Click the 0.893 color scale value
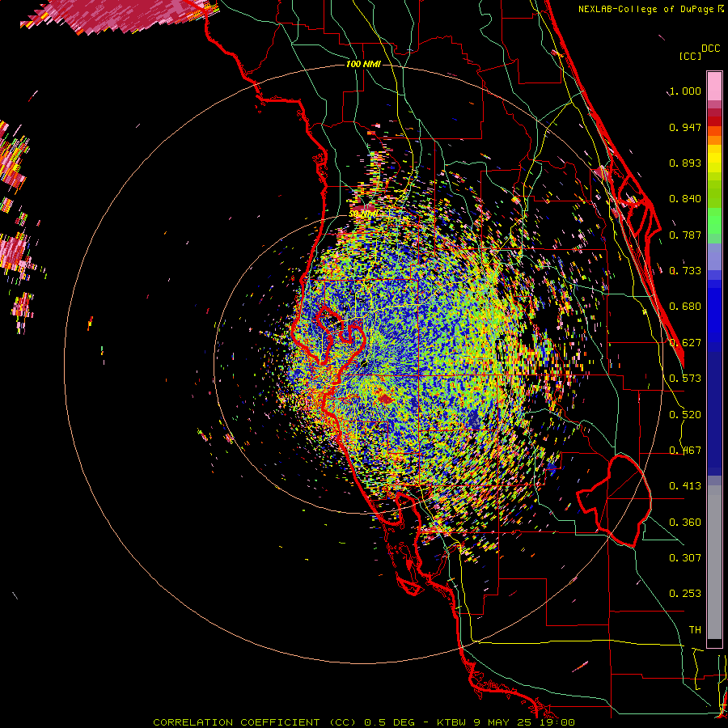The height and width of the screenshot is (728, 728). [685, 163]
